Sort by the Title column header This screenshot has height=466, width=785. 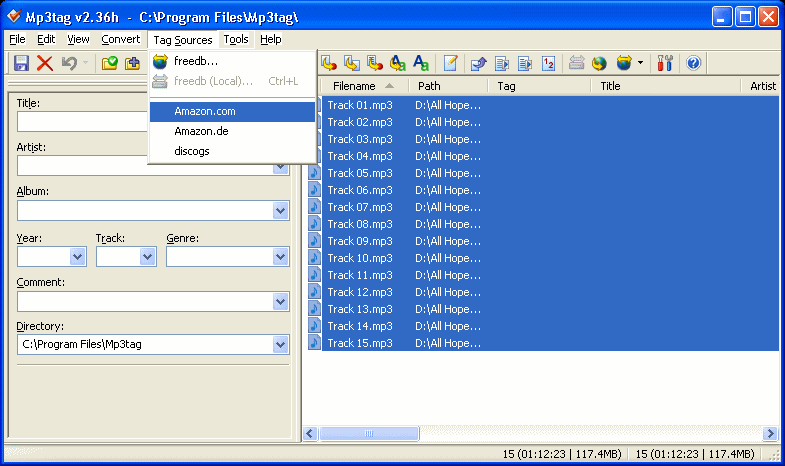point(665,86)
